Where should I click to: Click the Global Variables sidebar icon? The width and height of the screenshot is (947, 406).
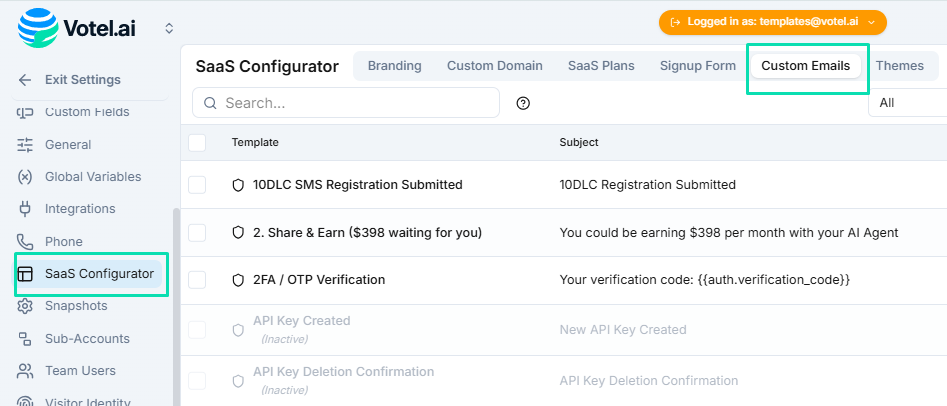click(26, 177)
